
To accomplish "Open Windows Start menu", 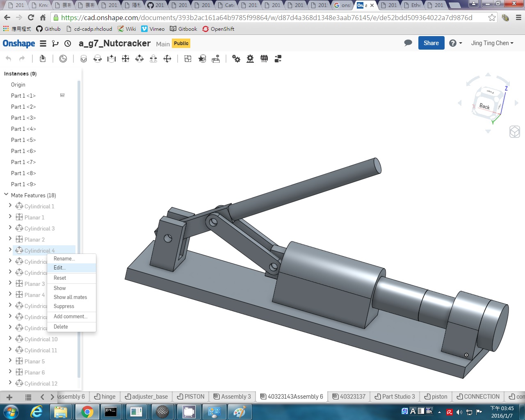I will (x=11, y=411).
